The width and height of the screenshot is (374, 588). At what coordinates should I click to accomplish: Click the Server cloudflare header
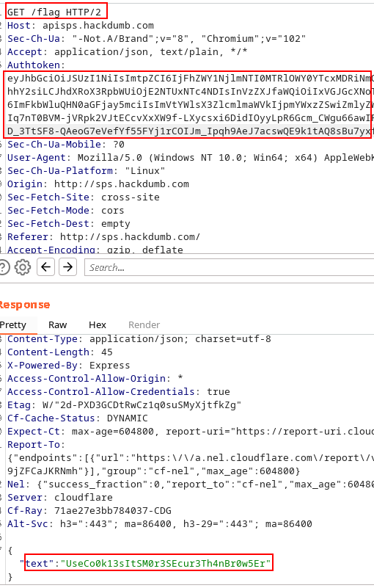[60, 498]
